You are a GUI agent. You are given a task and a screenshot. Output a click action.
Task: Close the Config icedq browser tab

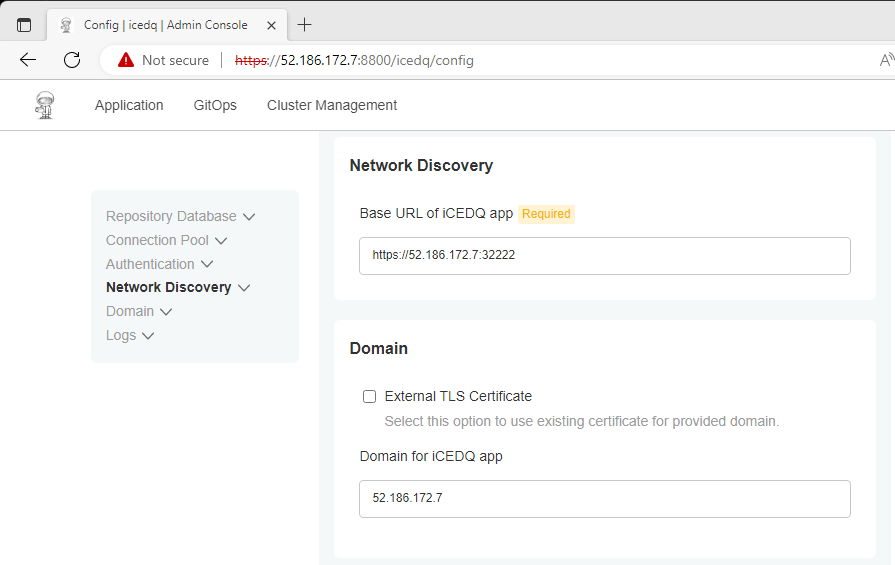[x=272, y=25]
